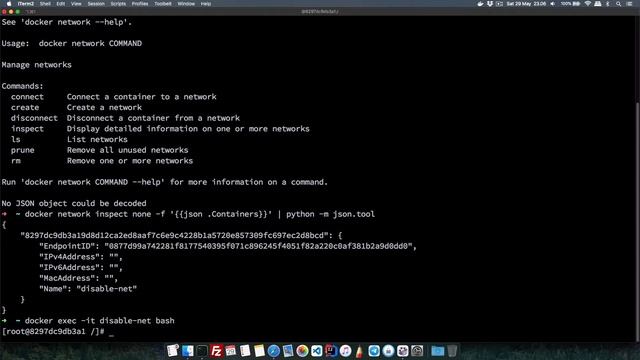Open the iTerm2 application menu
Screen dimensions: 640x360
point(26,4)
